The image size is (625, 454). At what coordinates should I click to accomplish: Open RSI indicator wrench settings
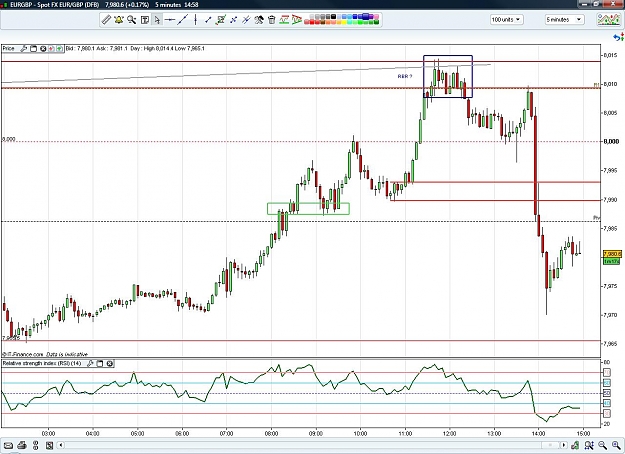[x=90, y=364]
